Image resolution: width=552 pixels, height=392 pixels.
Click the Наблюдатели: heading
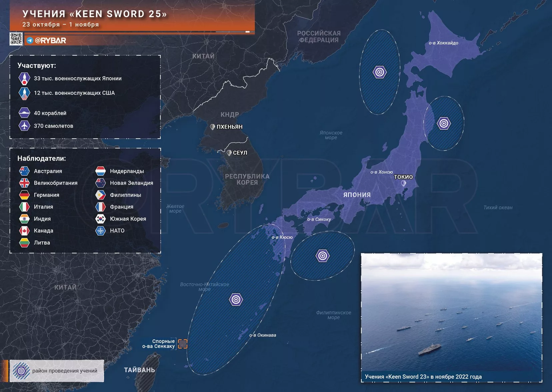[42, 159]
